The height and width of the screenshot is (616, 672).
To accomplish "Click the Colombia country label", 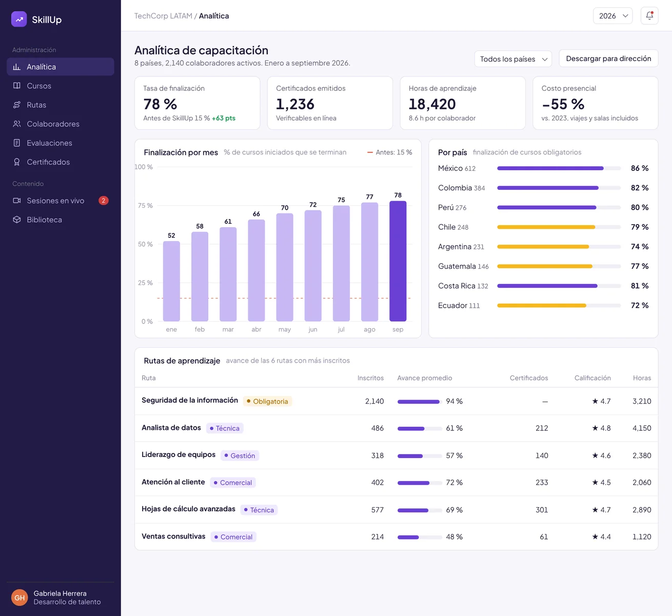I will 455,188.
